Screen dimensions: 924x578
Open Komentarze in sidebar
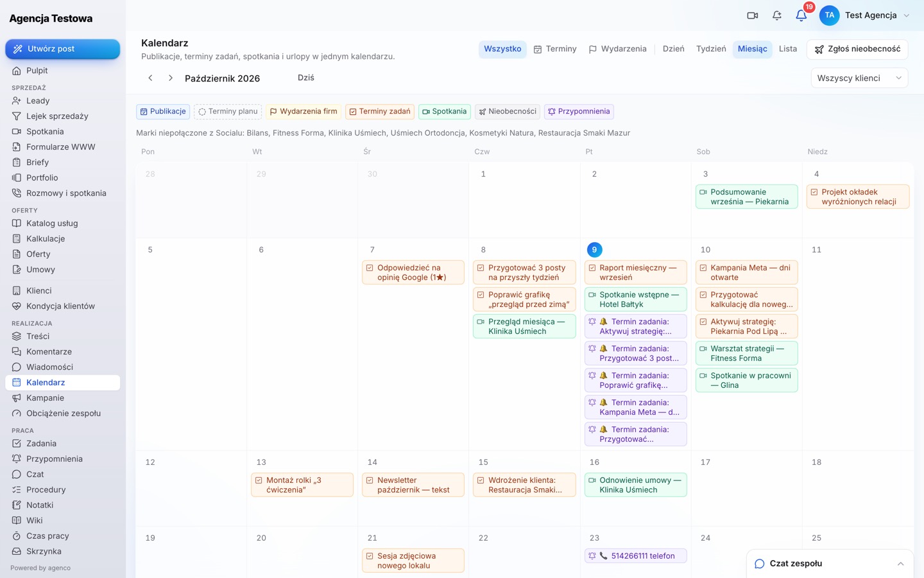(62, 352)
